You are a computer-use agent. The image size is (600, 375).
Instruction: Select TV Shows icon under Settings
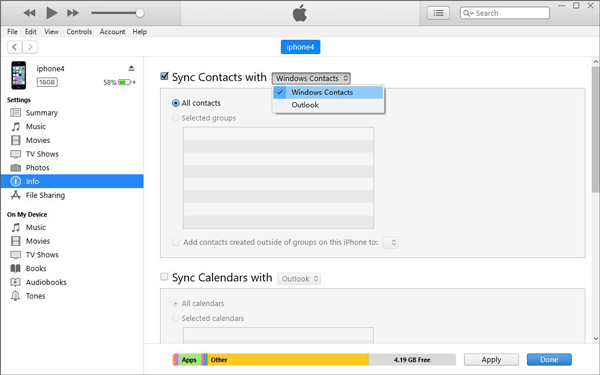pyautogui.click(x=16, y=154)
